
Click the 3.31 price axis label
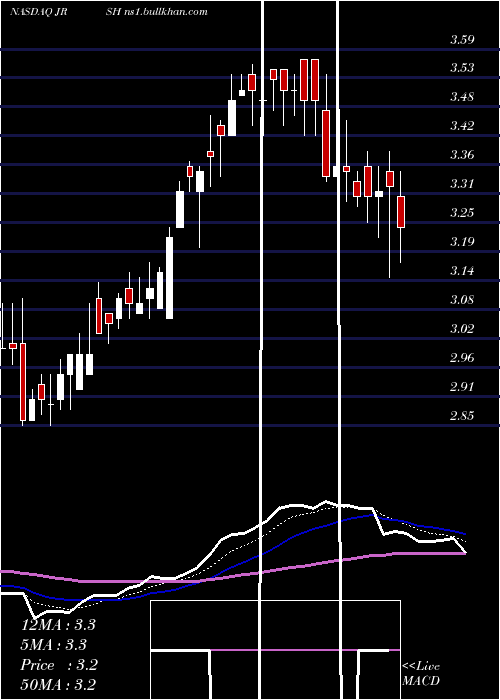tap(462, 183)
